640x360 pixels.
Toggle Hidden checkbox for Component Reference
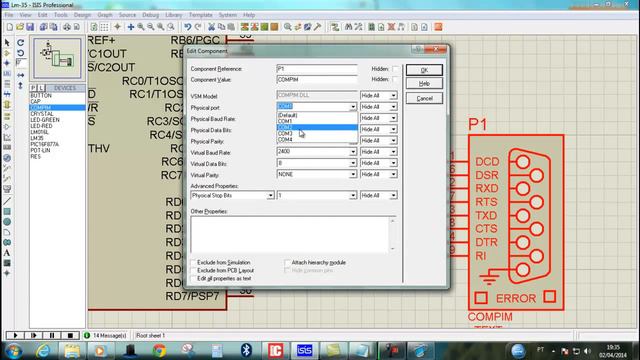(395, 69)
